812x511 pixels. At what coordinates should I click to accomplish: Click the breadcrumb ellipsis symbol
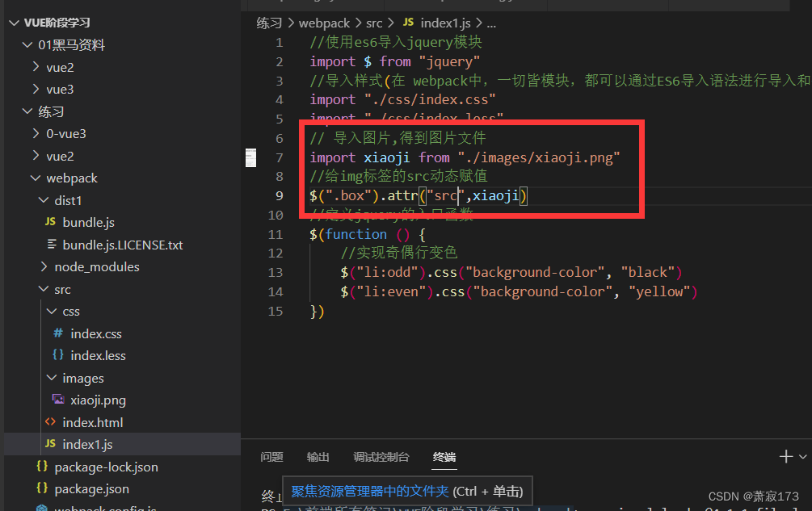pos(491,25)
